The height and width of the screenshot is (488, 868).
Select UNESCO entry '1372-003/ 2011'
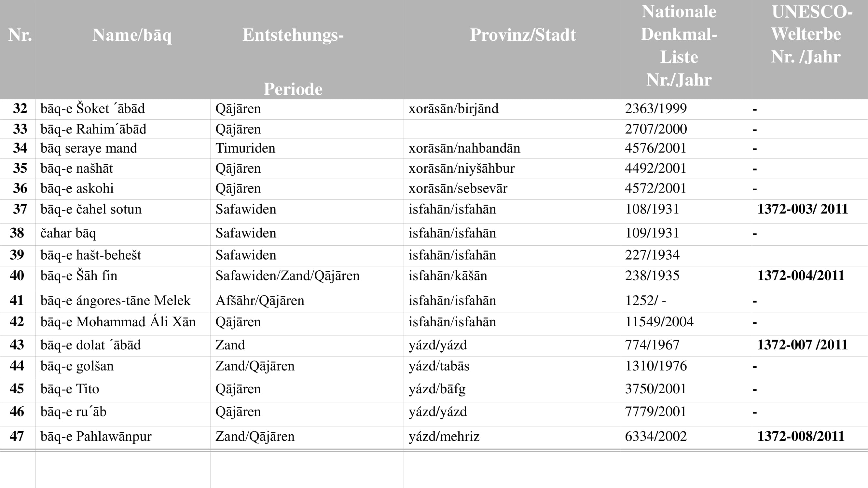(802, 209)
